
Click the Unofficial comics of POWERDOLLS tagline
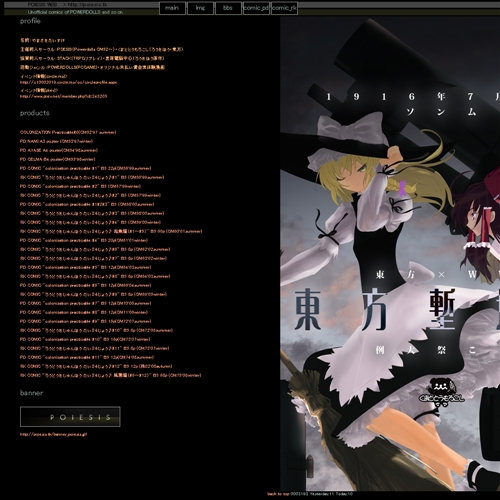click(x=76, y=12)
